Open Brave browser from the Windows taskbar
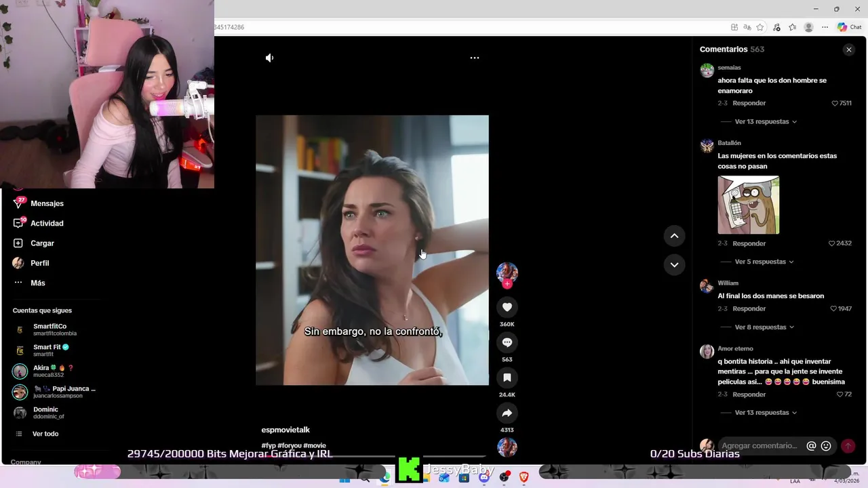 (x=524, y=478)
